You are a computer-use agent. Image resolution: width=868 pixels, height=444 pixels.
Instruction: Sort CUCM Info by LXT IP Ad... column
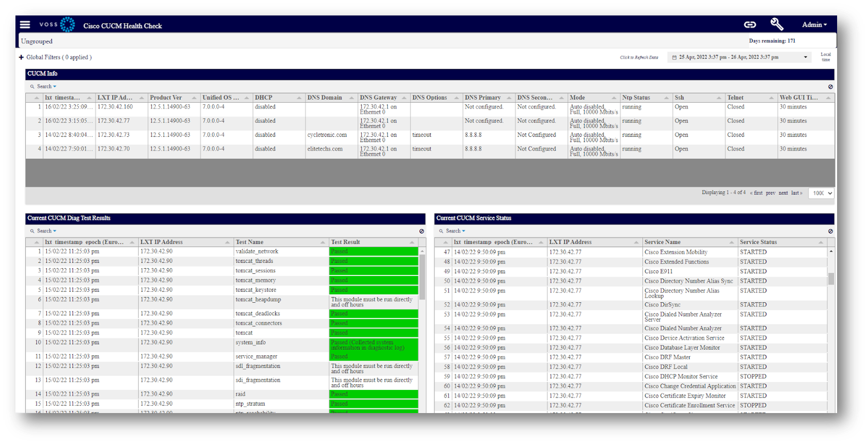click(121, 97)
